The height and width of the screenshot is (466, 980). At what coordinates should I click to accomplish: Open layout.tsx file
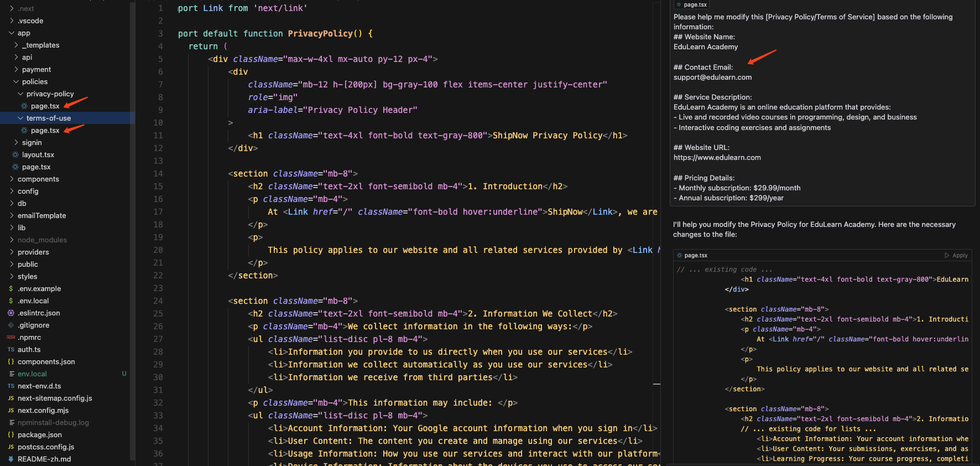pyautogui.click(x=38, y=154)
